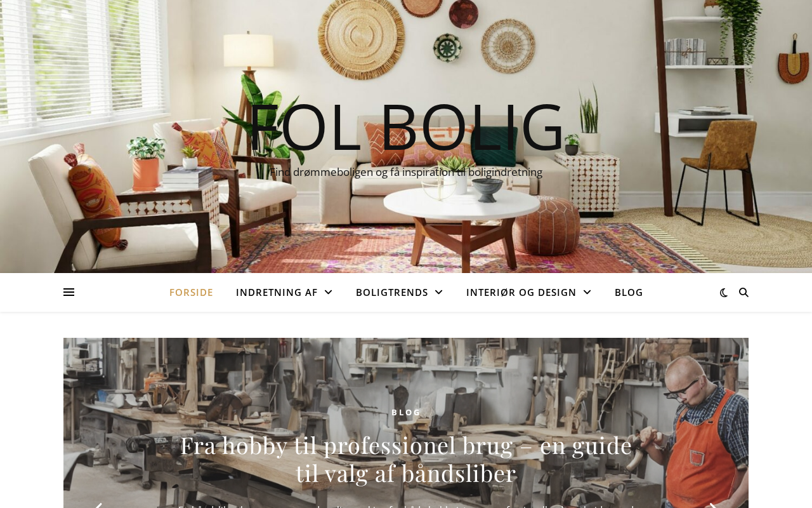Open the båndsliber guide article title
Viewport: 812px width, 508px height.
(406, 459)
